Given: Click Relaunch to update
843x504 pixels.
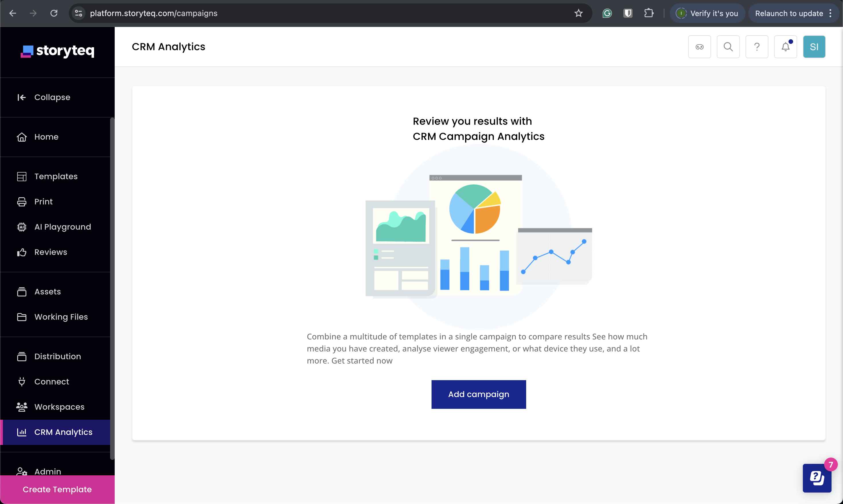Looking at the screenshot, I should pos(789,13).
